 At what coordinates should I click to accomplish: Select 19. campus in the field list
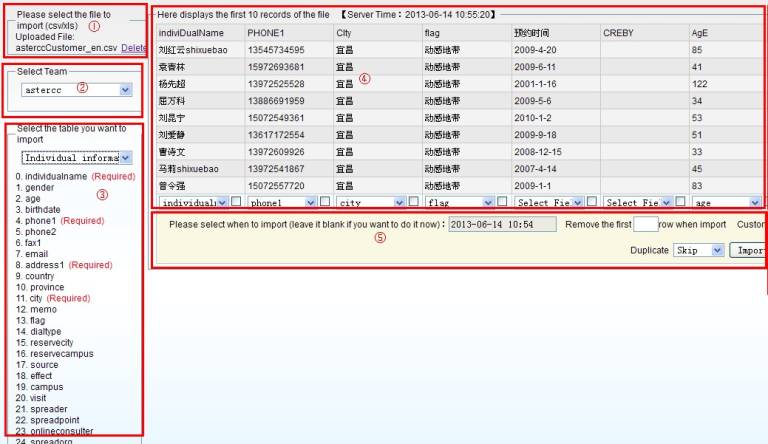coord(39,387)
